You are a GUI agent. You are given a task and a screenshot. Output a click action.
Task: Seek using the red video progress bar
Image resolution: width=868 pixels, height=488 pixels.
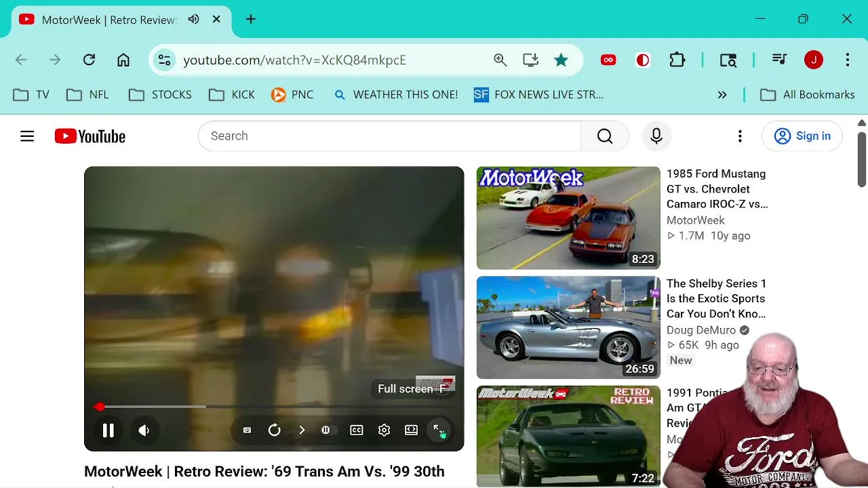point(274,407)
